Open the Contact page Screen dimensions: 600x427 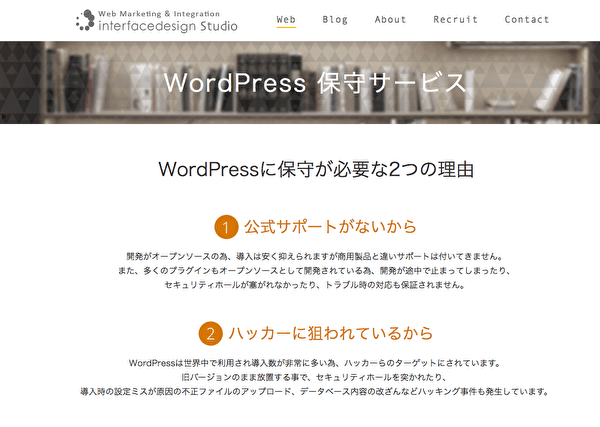point(527,20)
